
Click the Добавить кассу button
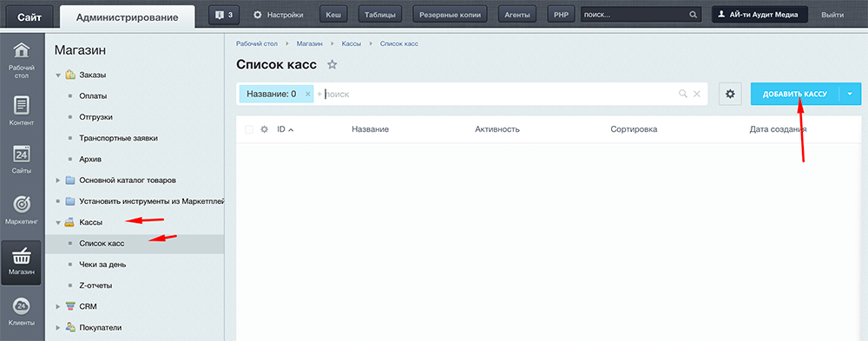pos(795,94)
